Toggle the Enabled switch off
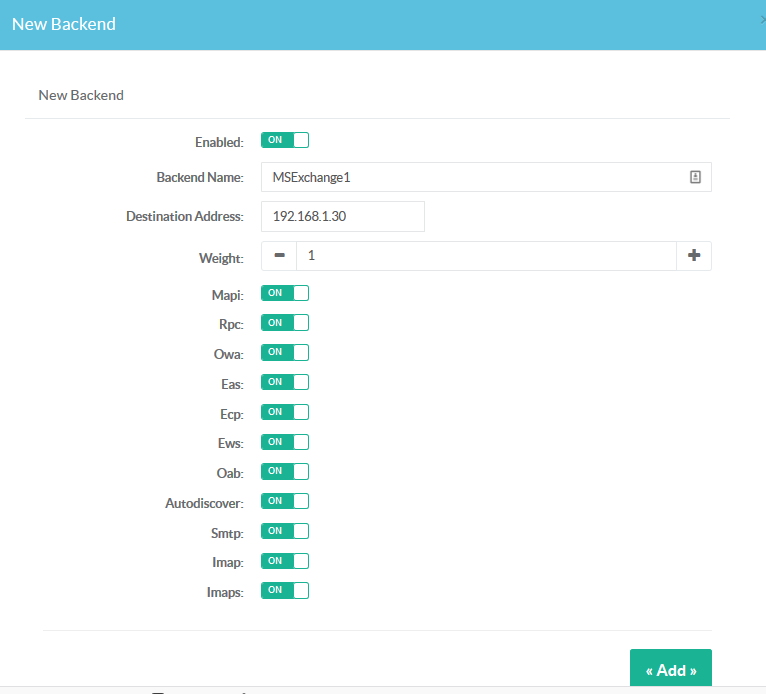 pyautogui.click(x=285, y=140)
